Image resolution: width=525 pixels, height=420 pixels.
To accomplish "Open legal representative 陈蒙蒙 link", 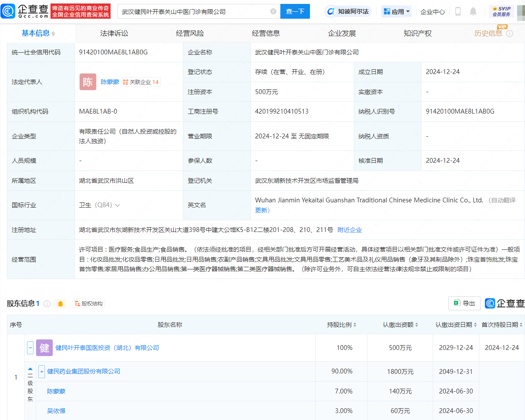I will click(x=110, y=82).
